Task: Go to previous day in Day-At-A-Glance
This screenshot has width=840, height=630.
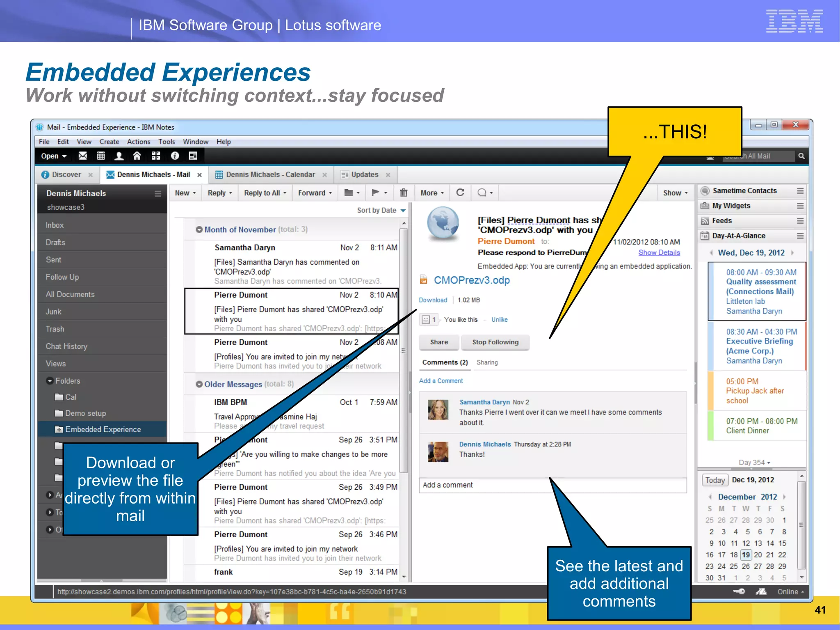Action: (x=711, y=253)
